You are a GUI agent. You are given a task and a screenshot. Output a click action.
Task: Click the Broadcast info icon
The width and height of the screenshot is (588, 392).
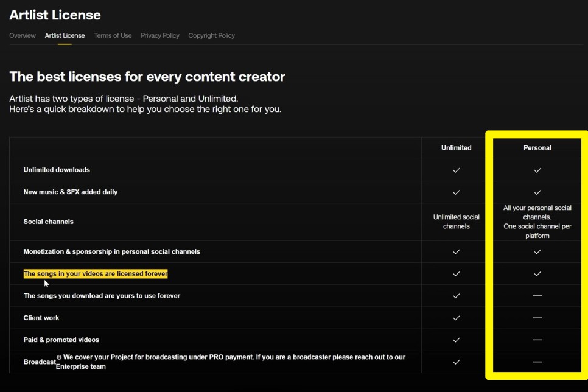click(x=59, y=357)
